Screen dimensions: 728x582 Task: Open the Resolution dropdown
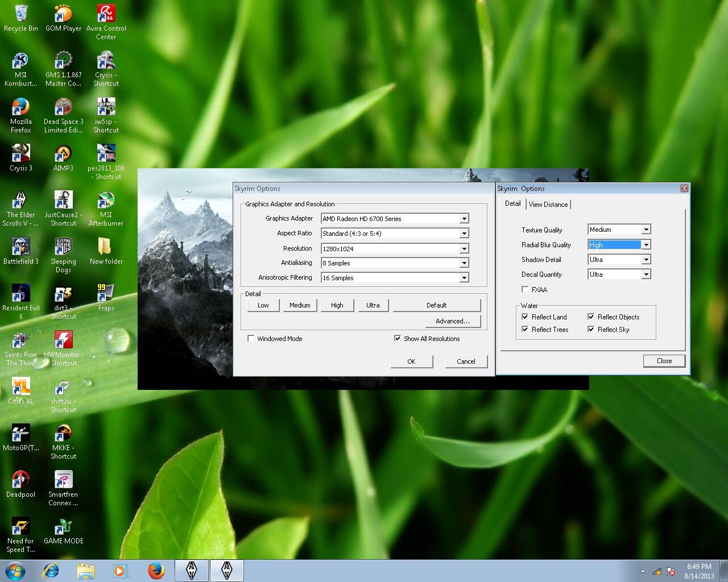coord(464,248)
